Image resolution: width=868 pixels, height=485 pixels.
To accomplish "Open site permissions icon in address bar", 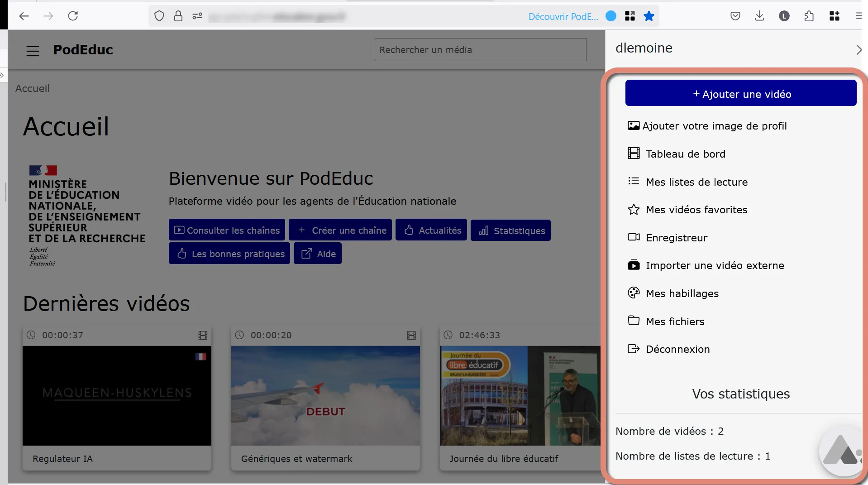I will [x=197, y=16].
